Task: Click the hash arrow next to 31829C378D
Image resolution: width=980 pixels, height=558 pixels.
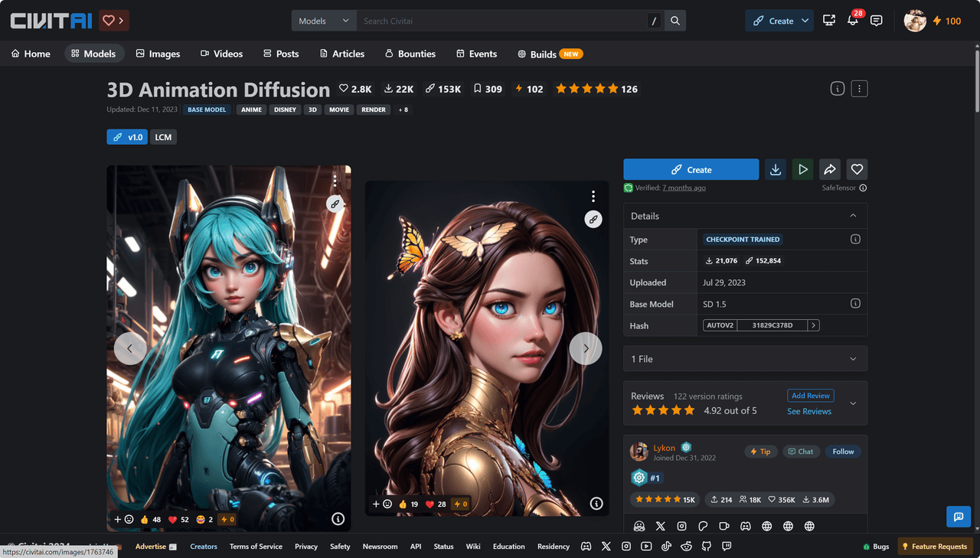Action: 814,325
